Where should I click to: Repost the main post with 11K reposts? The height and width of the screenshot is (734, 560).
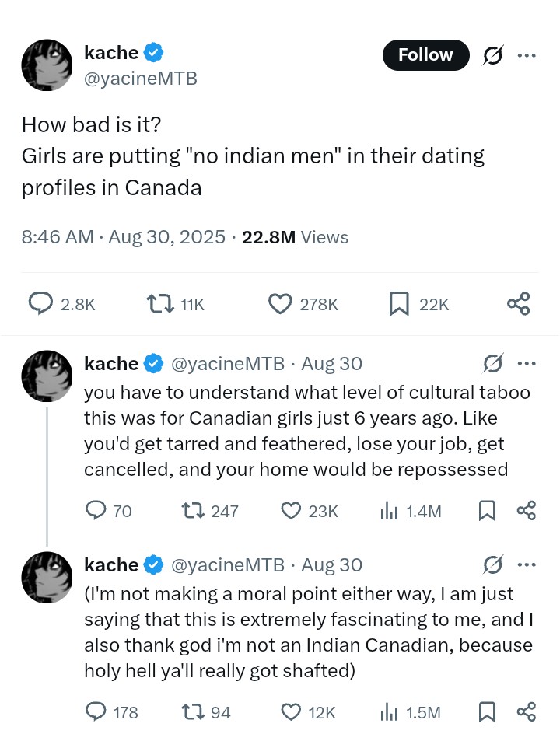tap(159, 304)
